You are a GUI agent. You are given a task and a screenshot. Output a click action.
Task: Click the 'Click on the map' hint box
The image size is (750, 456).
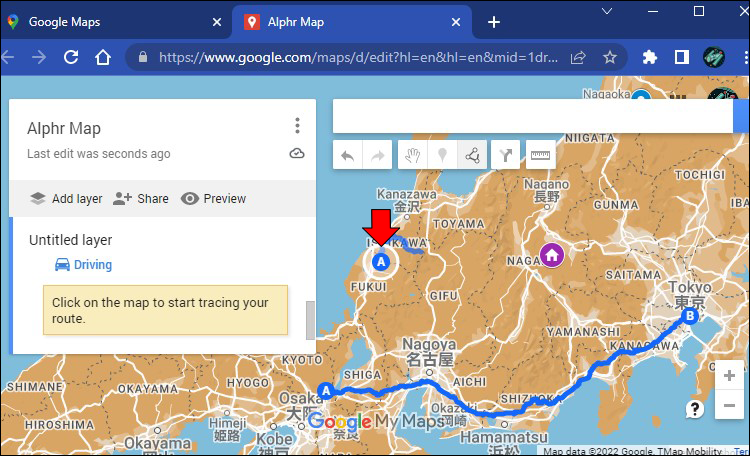[165, 310]
